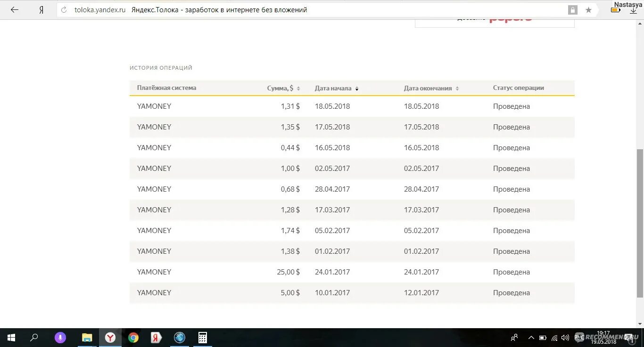Sort by Сумма, $ column arrows
This screenshot has width=644, height=347.
[x=298, y=89]
